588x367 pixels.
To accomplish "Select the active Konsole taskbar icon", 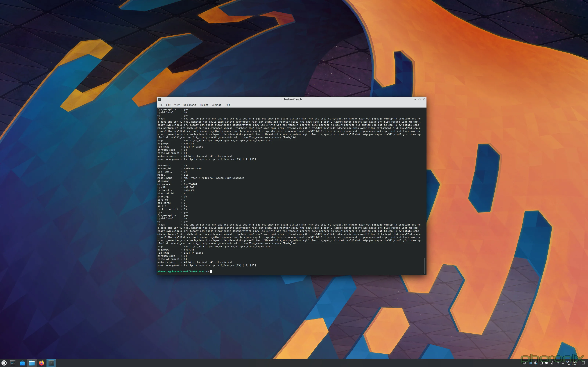I will [51, 363].
